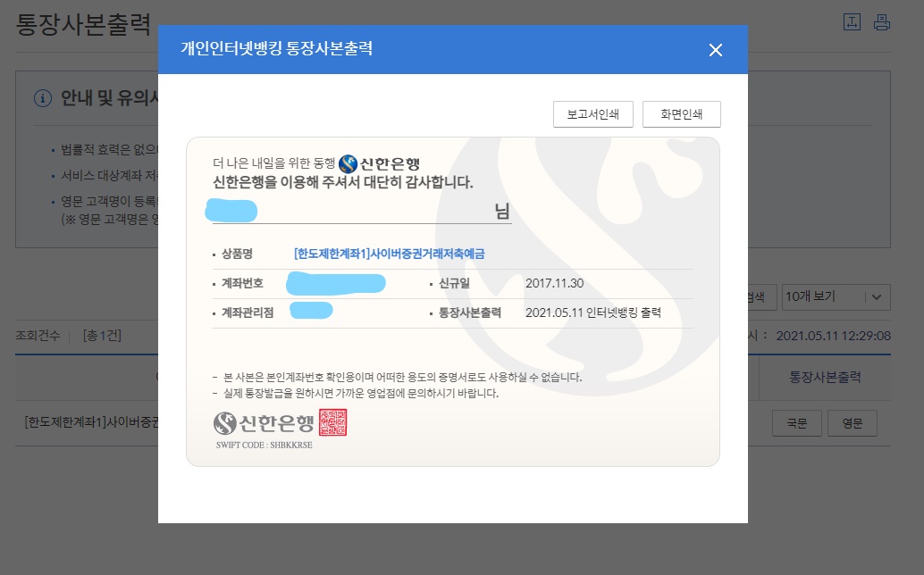Click the 조회건수 label

[x=38, y=336]
